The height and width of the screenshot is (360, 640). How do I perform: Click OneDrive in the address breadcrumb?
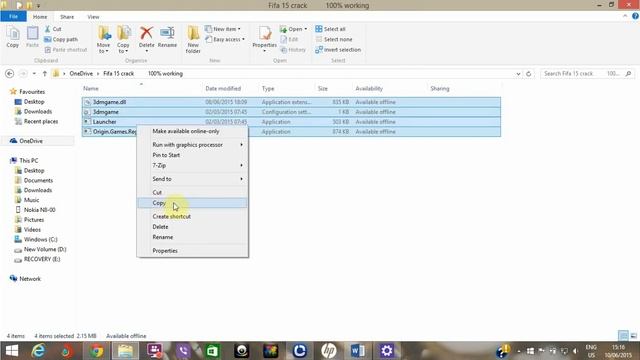(x=81, y=73)
